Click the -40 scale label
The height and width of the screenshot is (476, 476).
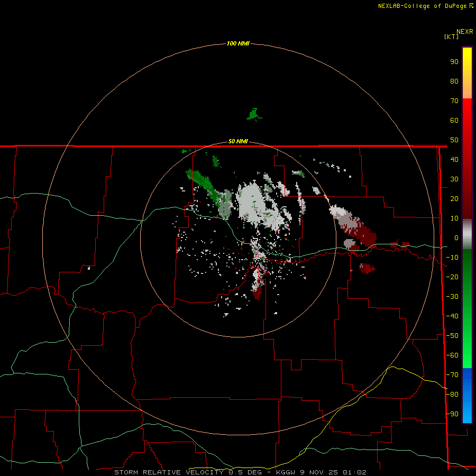pyautogui.click(x=452, y=316)
